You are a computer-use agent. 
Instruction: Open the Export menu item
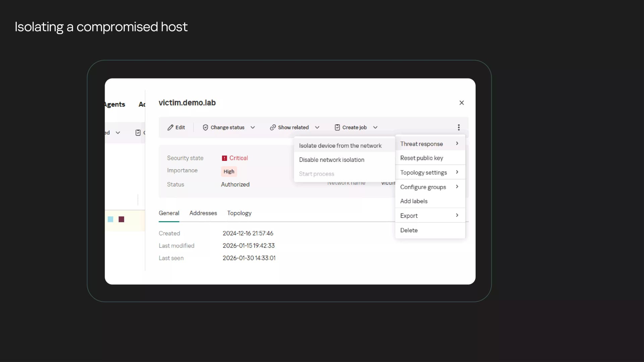430,216
